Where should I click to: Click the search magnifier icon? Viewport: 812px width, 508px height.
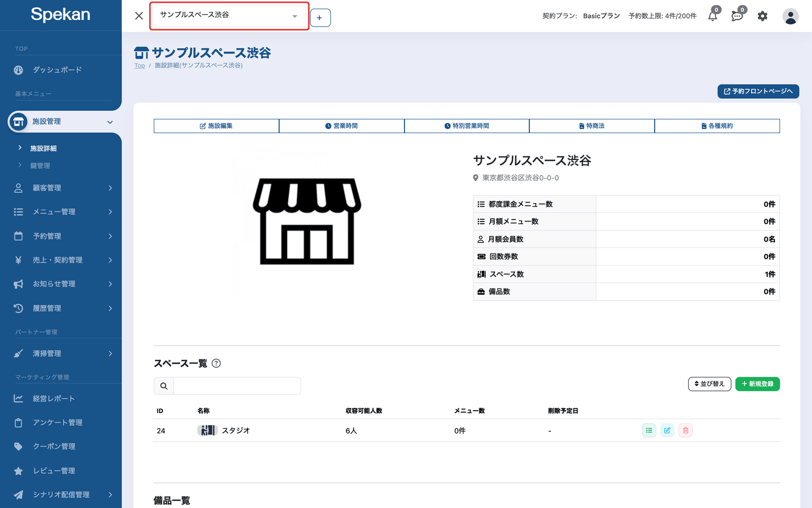click(164, 386)
